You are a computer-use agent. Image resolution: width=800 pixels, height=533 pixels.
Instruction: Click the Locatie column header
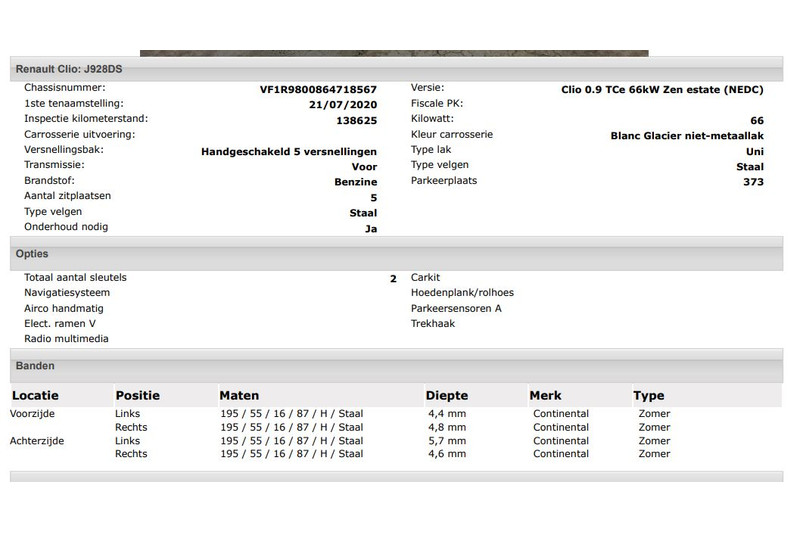pyautogui.click(x=35, y=395)
